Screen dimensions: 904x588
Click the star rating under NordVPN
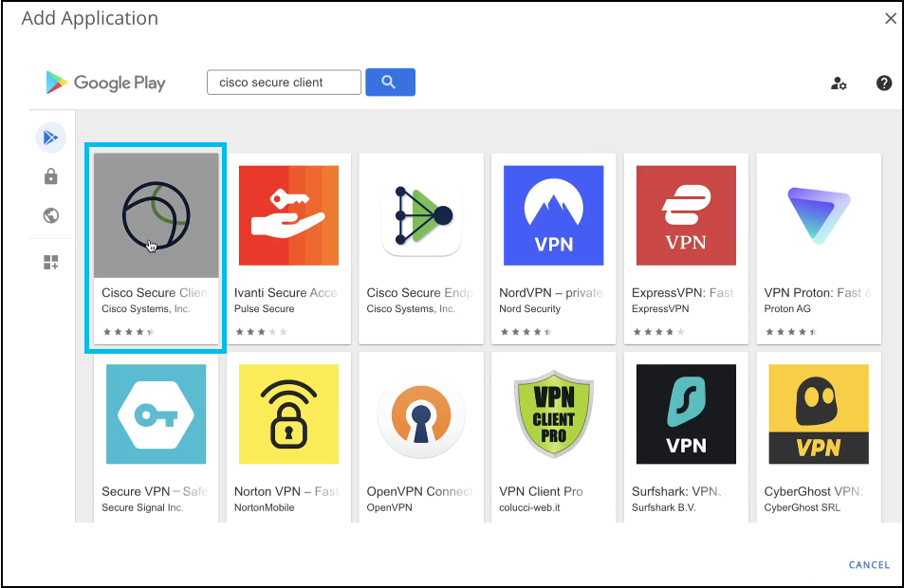(x=526, y=332)
